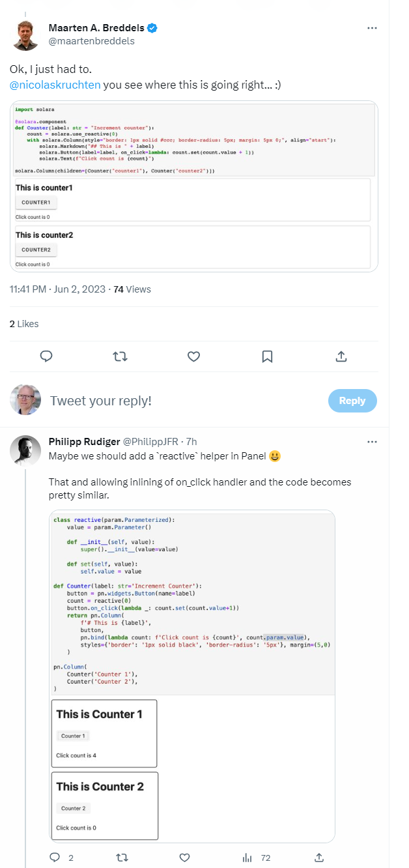
Task: Expand reply thread via the 2 replies count
Action: [x=59, y=858]
